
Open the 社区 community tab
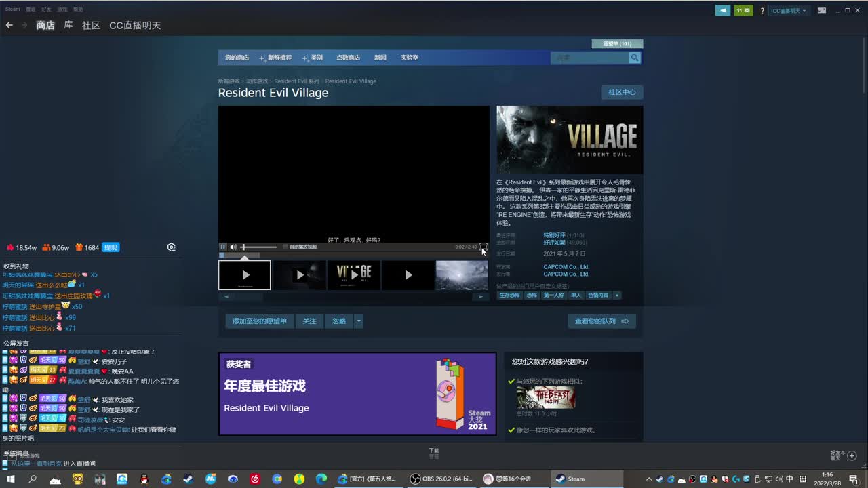[91, 25]
